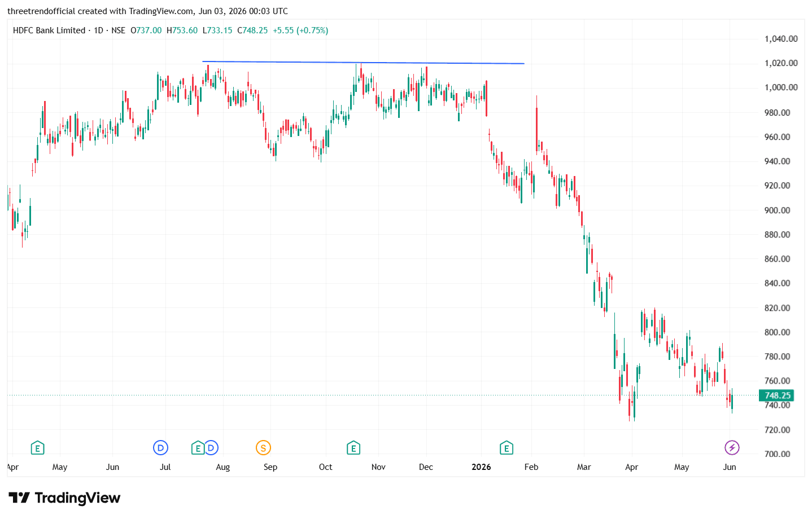Open the earnings marker (E) in January 2026
Image resolution: width=812 pixels, height=519 pixels.
(x=507, y=448)
